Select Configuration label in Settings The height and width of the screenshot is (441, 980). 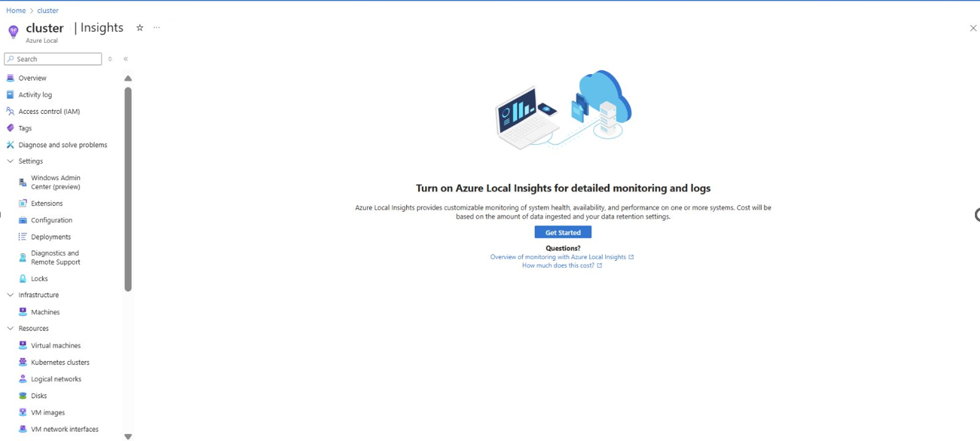[52, 220]
